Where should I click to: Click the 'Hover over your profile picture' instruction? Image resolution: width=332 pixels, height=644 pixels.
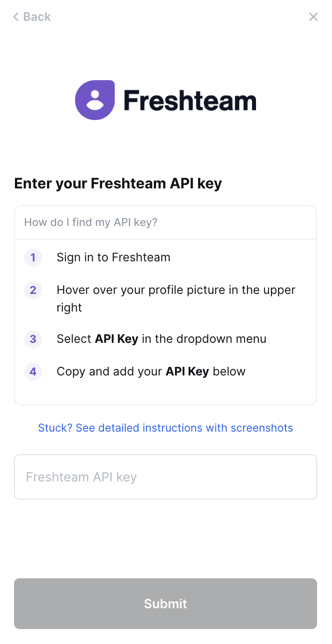tap(175, 290)
